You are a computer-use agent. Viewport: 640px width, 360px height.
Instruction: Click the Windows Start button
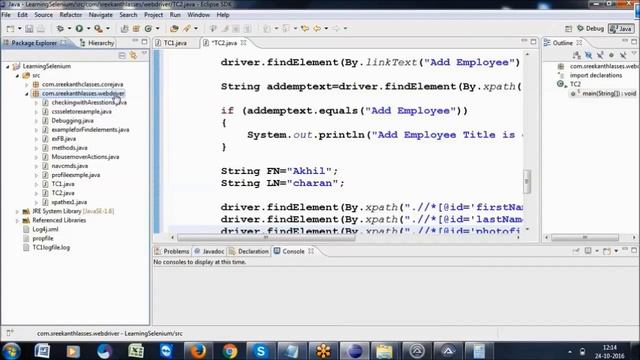click(x=11, y=351)
